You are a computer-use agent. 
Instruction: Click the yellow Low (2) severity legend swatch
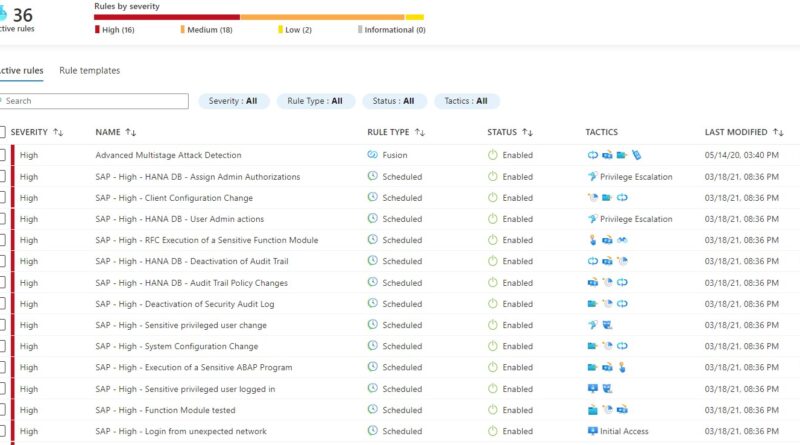[280, 30]
